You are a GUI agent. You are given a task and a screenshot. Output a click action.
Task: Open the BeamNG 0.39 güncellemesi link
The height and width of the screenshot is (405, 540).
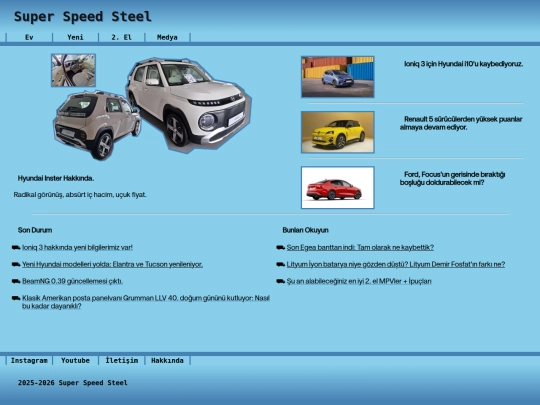[x=72, y=281]
